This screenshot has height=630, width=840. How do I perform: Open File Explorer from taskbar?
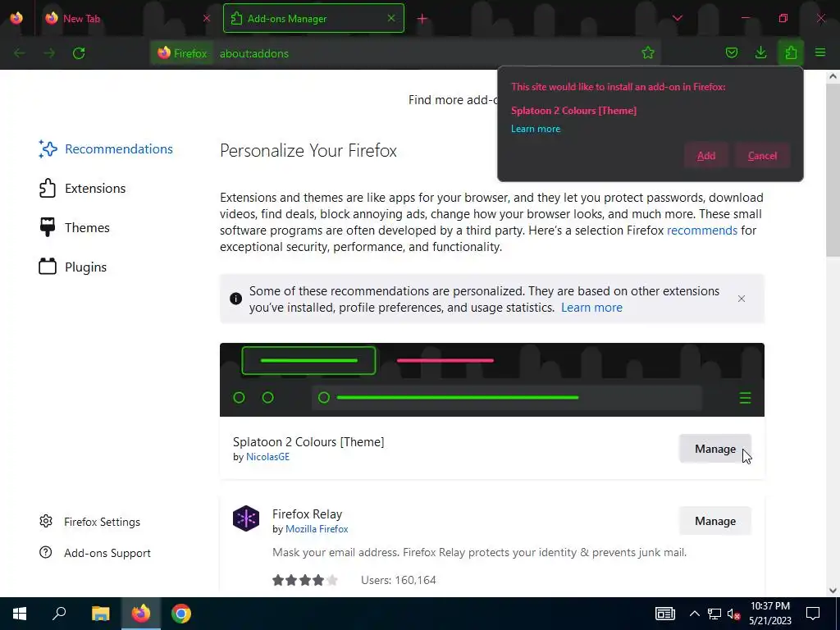click(100, 614)
